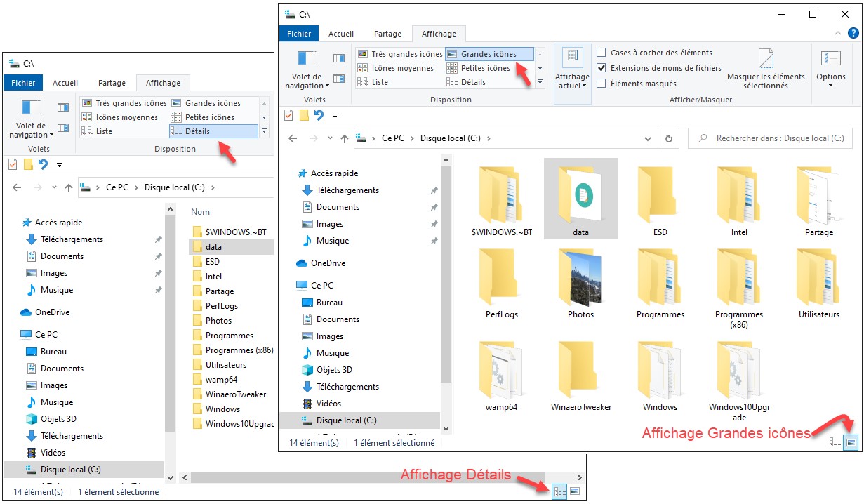Viewport: 864px width, 504px height.
Task: Switch to the Partage tab in front window
Action: pos(387,34)
